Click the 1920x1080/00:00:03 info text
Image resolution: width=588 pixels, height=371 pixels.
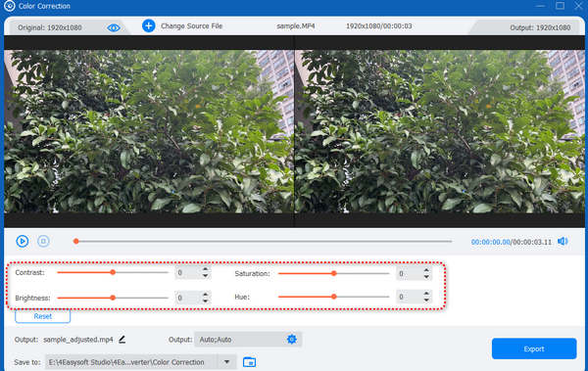click(x=378, y=25)
